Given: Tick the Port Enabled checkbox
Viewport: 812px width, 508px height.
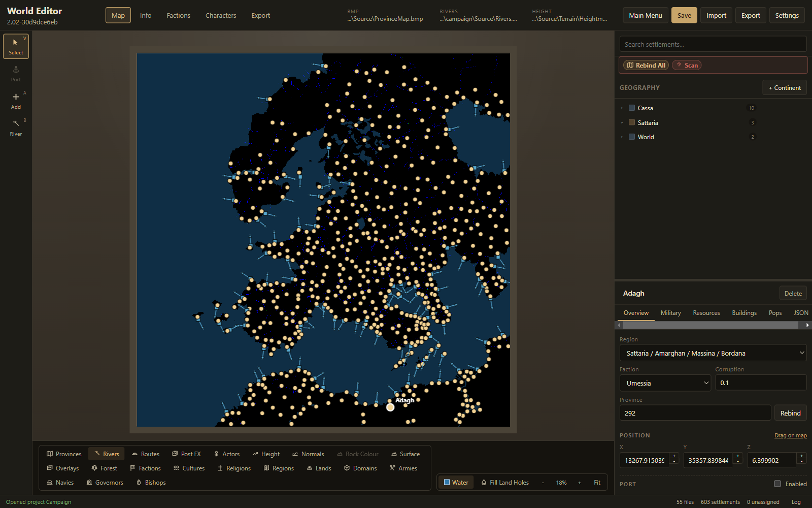Looking at the screenshot, I should 777,484.
